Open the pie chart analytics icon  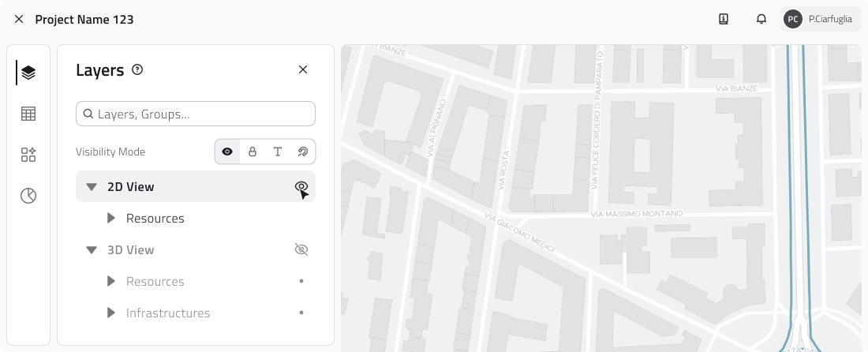coord(28,196)
